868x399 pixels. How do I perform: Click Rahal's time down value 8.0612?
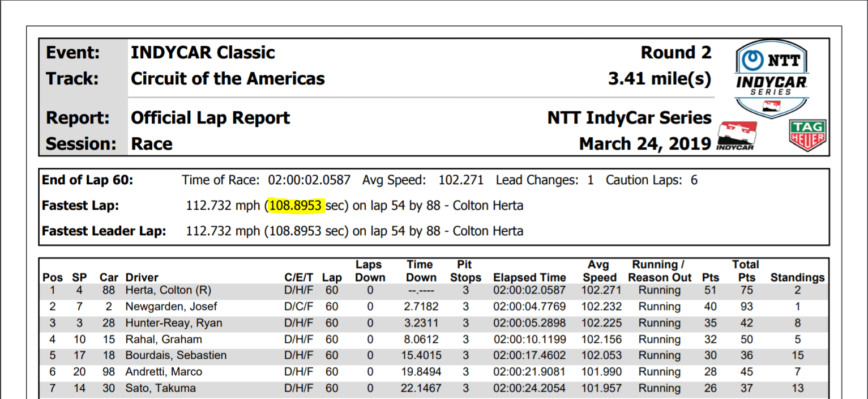point(421,339)
